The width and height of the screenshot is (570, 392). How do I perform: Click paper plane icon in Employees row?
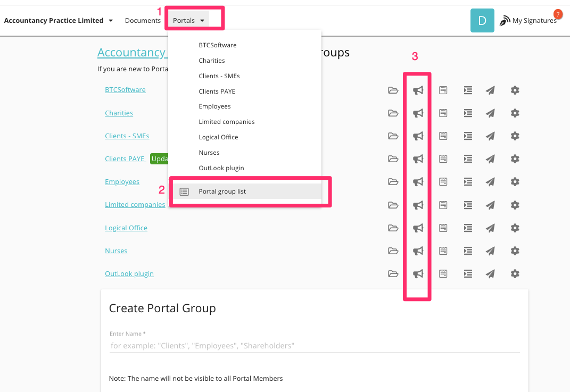(491, 182)
